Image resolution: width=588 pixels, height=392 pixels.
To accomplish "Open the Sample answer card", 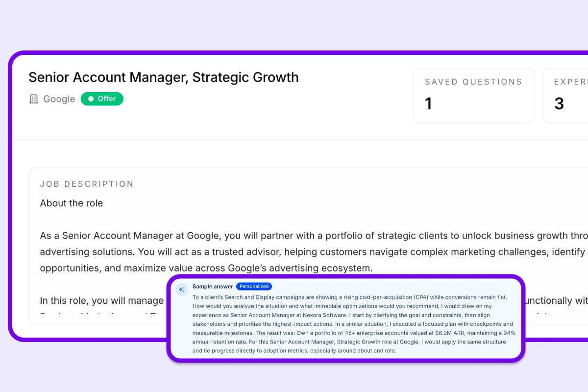I will coord(346,318).
